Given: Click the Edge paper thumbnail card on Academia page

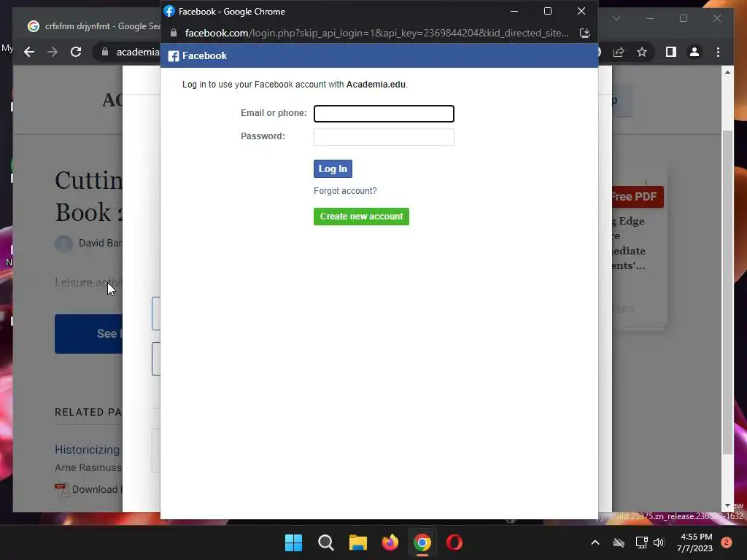Looking at the screenshot, I should (x=639, y=248).
